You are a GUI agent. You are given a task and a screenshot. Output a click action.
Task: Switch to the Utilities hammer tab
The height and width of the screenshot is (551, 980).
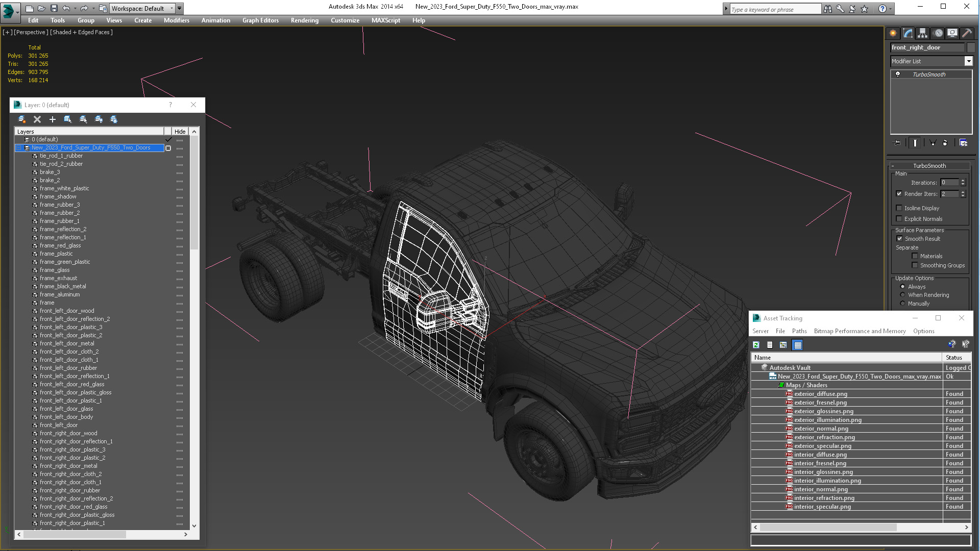(x=967, y=33)
